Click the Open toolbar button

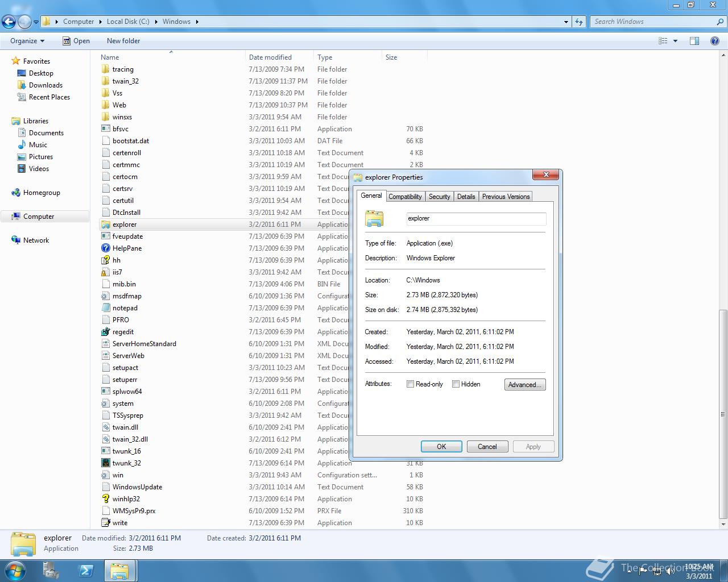click(76, 41)
